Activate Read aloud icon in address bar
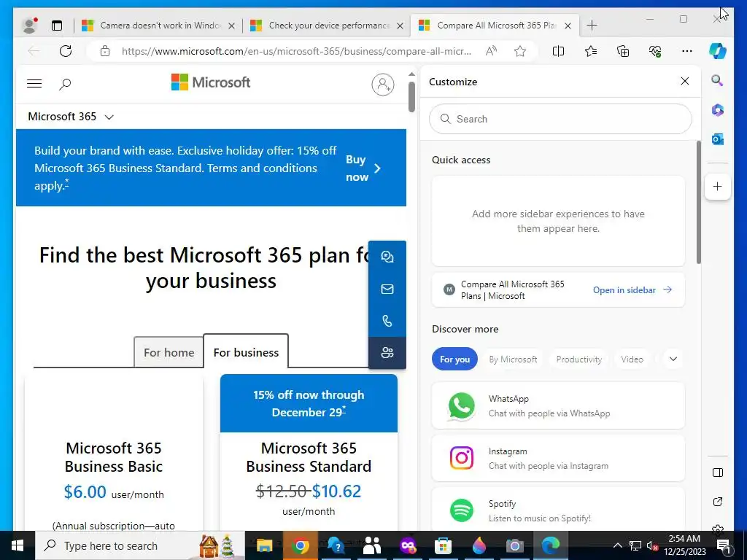747x560 pixels. (491, 51)
